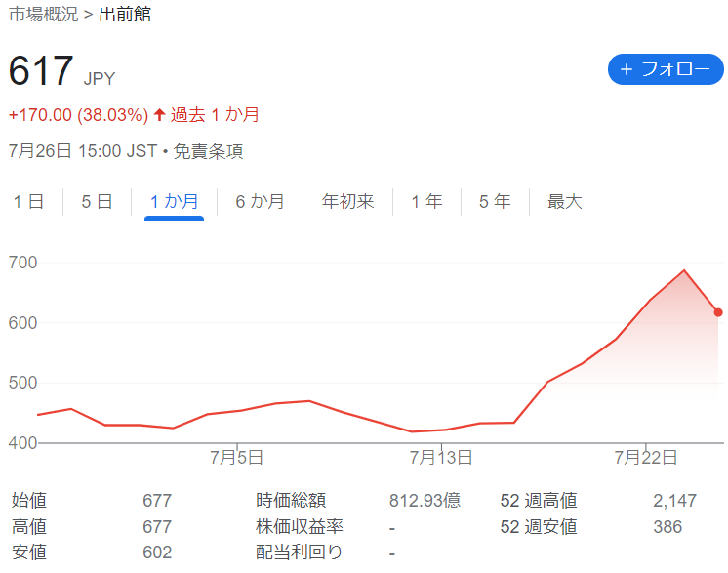Click the peak point of the price line
The height and width of the screenshot is (573, 728).
(684, 270)
